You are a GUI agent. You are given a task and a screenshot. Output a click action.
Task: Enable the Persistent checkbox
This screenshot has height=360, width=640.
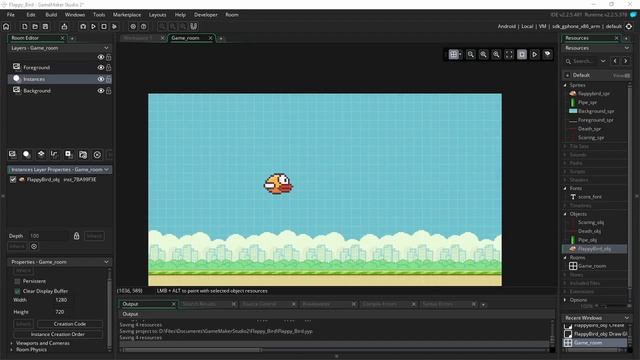click(x=17, y=281)
